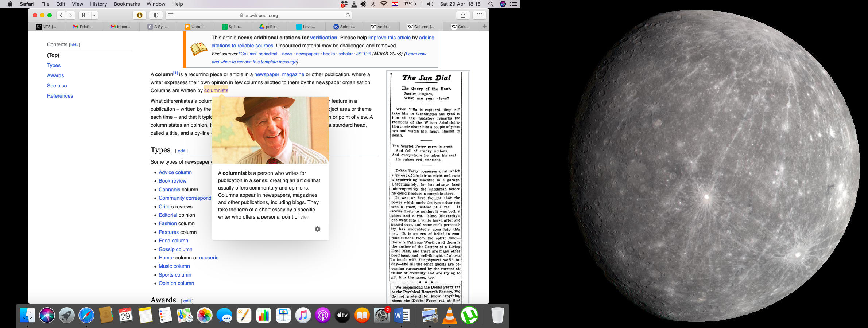Click the en.wikipedia.org address field
The height and width of the screenshot is (328, 868).
(x=259, y=15)
